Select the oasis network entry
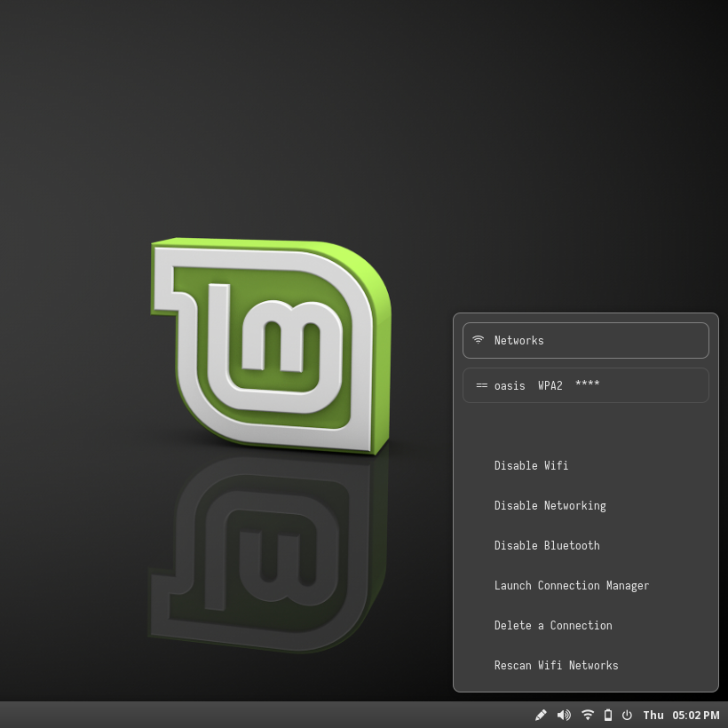 (x=586, y=385)
